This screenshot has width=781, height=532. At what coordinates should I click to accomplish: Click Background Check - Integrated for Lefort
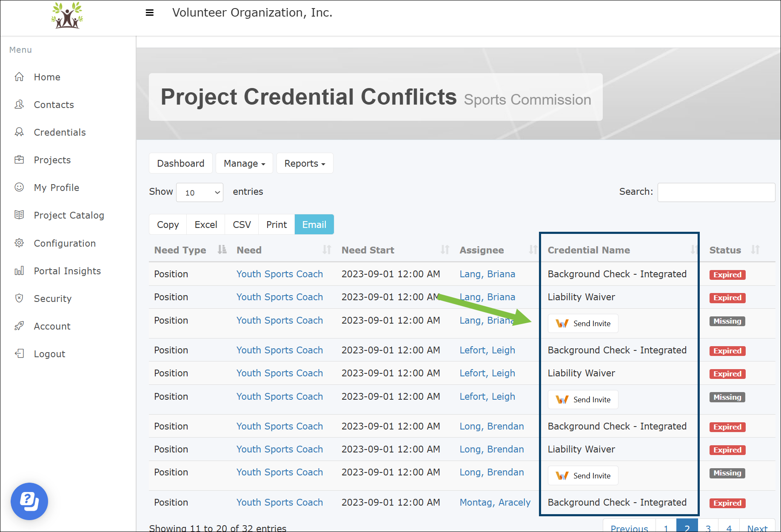point(617,350)
